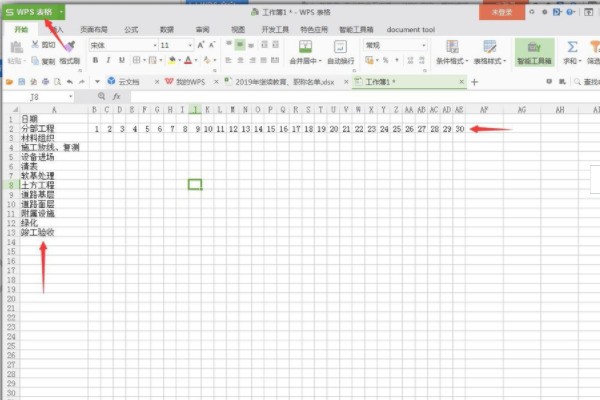Click the orange not-logged-in button

[x=502, y=12]
